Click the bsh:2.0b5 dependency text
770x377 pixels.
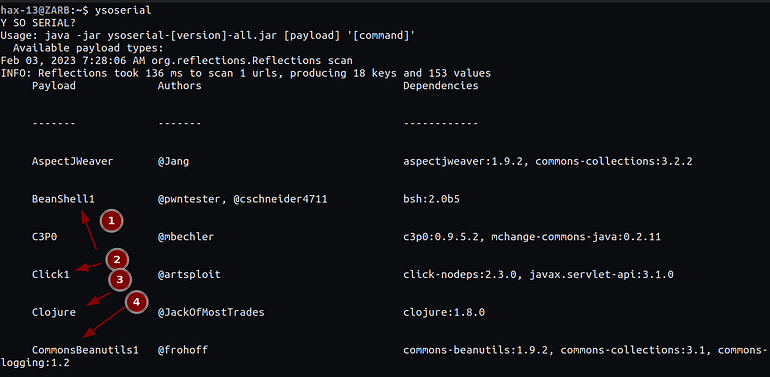[432, 199]
